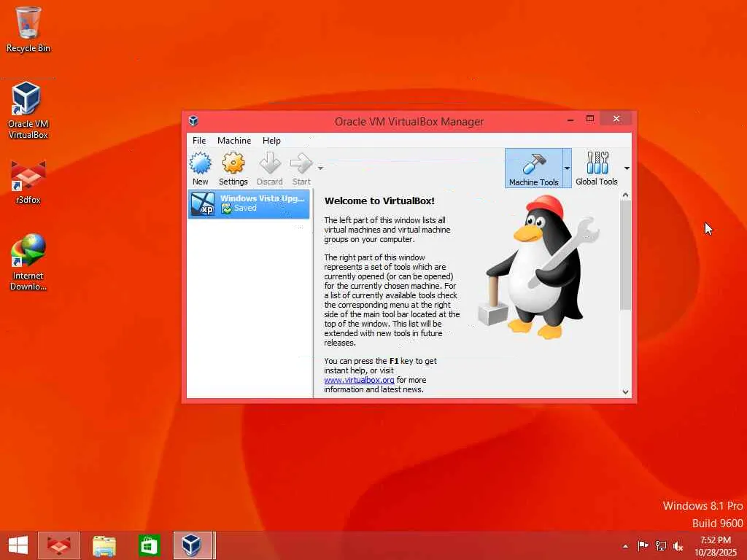Select the Global Tools icon
747x560 pixels.
point(597,163)
